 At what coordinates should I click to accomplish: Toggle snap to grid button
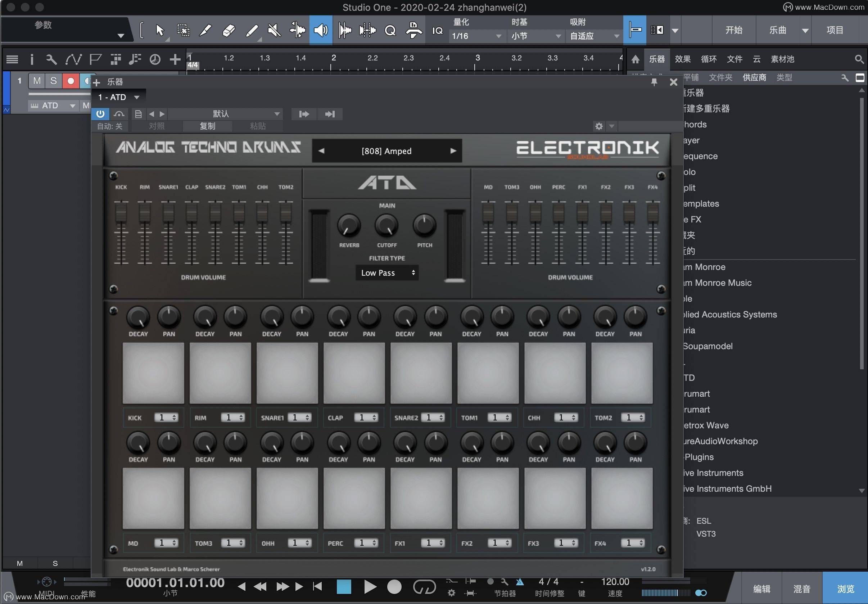coord(635,30)
